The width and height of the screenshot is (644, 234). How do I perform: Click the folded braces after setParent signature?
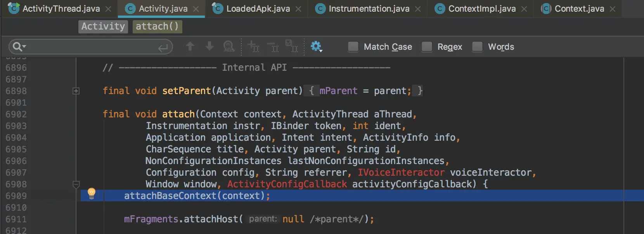coord(312,91)
